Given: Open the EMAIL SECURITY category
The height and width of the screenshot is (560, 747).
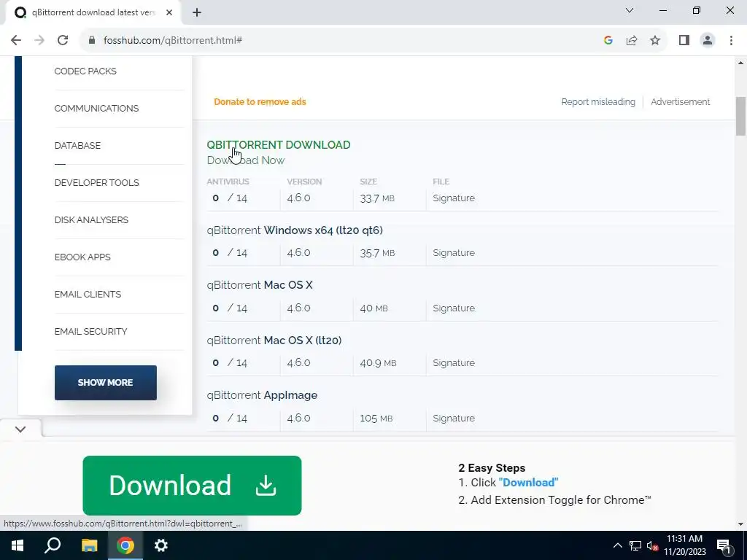Looking at the screenshot, I should [90, 332].
